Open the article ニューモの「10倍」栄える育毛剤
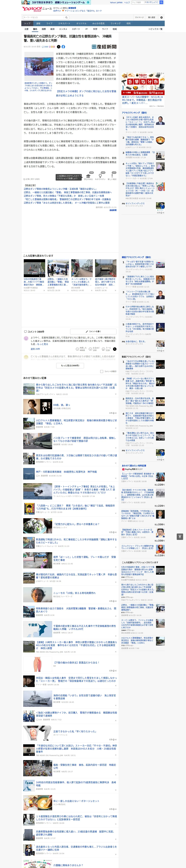Viewport: 186px width, 868px height. [74, 593]
